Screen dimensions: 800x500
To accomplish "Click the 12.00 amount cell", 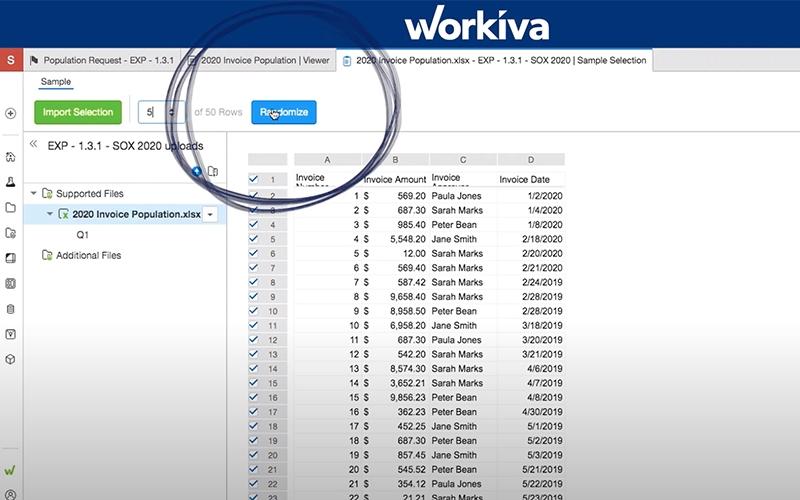I will point(395,254).
